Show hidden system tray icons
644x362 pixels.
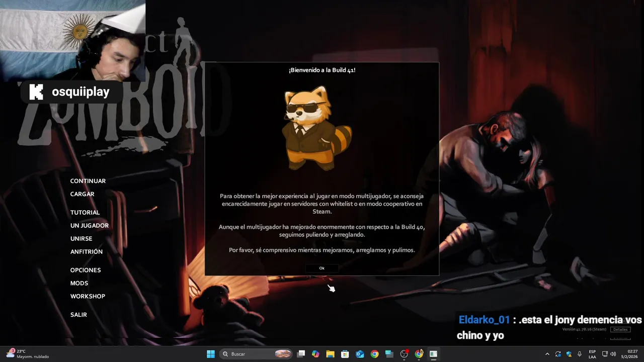tap(547, 354)
